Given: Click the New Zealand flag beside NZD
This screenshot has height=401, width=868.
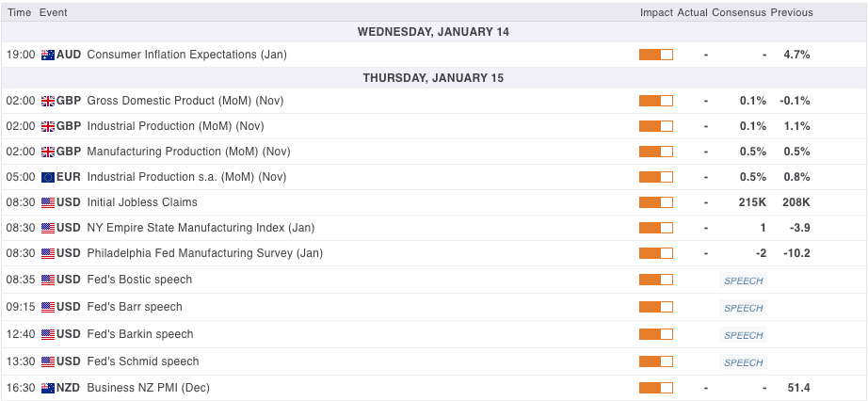Looking at the screenshot, I should point(48,388).
